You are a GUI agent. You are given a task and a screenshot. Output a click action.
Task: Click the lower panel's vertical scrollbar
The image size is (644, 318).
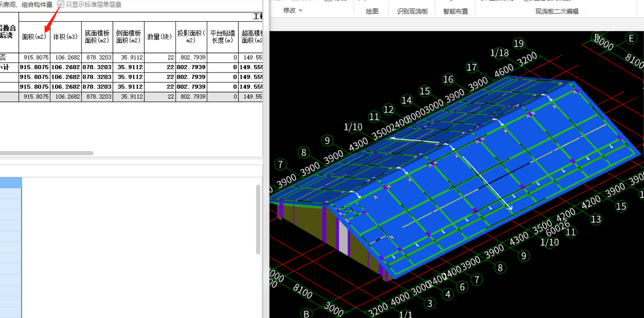[258, 219]
